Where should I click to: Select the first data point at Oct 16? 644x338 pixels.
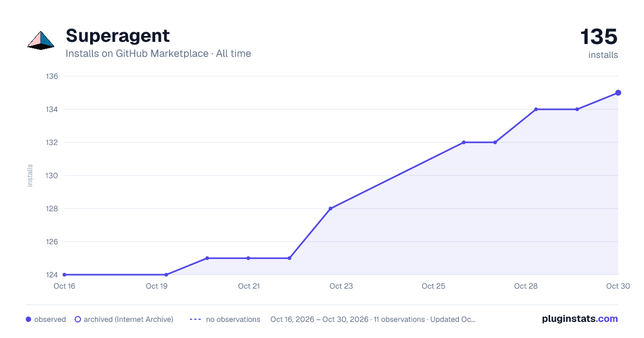coord(64,275)
